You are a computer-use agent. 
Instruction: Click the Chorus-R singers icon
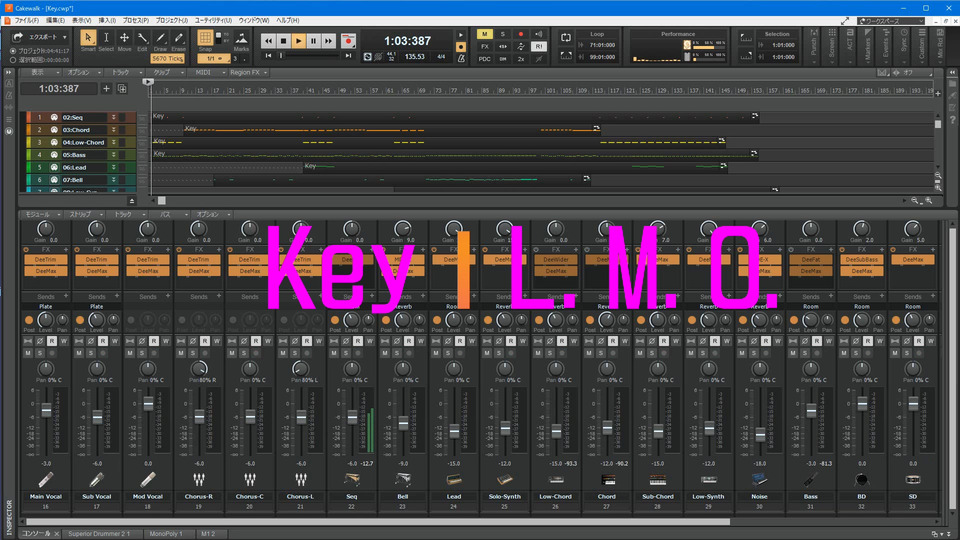pos(198,479)
